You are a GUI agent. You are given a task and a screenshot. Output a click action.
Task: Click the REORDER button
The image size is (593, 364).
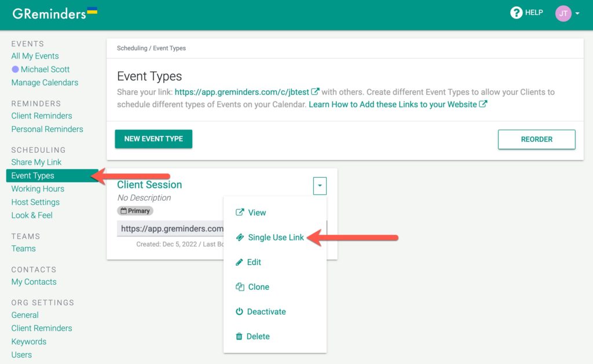click(x=537, y=139)
